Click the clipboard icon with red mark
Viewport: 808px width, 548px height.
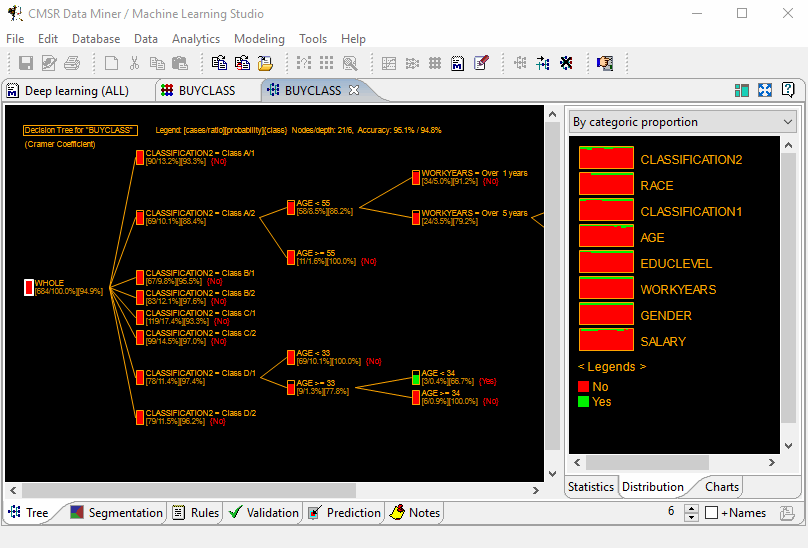(242, 63)
